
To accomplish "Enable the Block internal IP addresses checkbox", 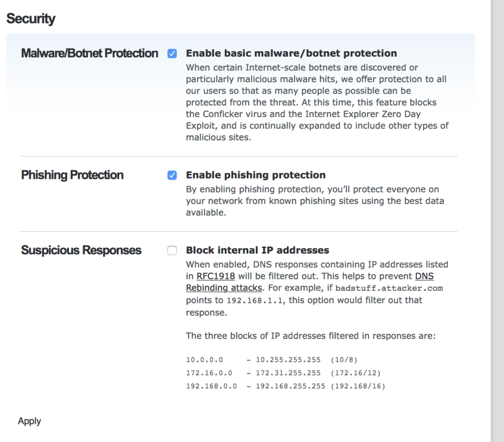I will (x=172, y=251).
